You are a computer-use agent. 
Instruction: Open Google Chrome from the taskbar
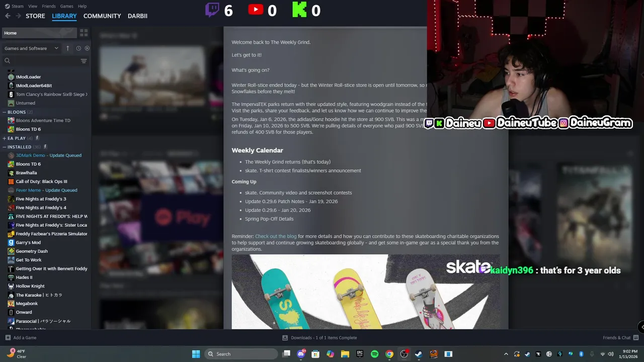pyautogui.click(x=389, y=354)
